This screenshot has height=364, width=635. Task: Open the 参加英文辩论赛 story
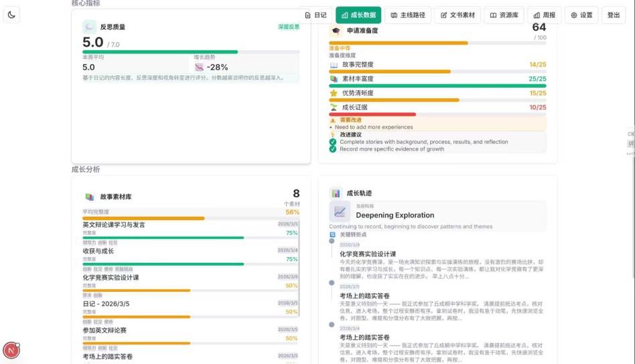(104, 331)
